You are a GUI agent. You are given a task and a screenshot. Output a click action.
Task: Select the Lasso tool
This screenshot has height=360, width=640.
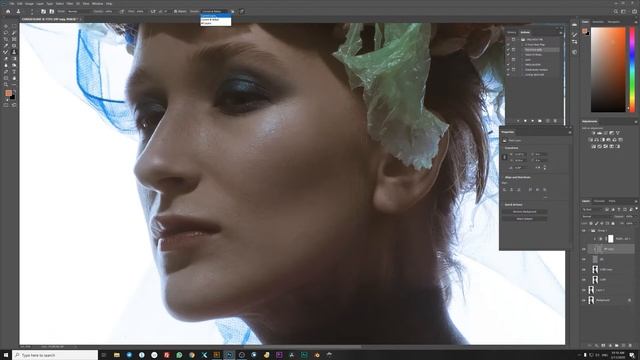pos(6,33)
